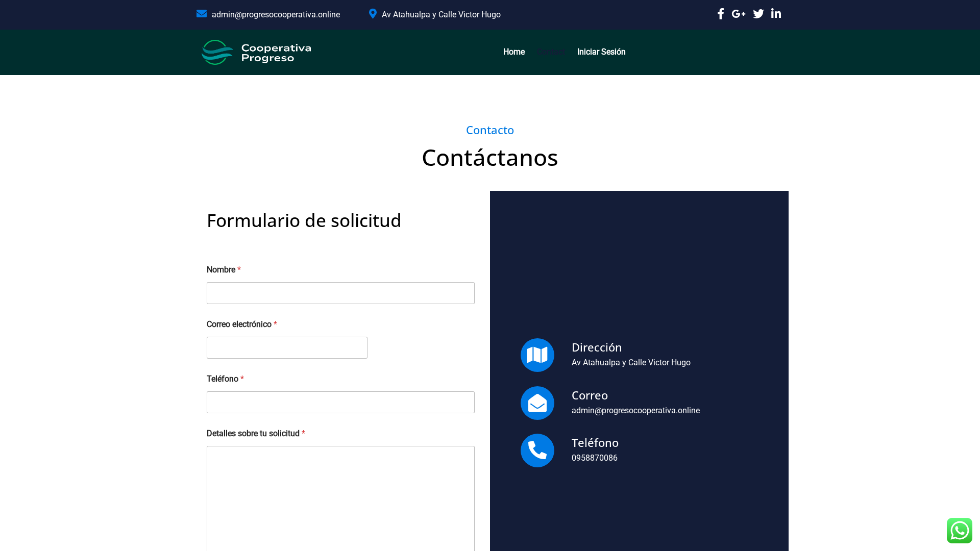Open the WhatsApp chat floating button
The width and height of the screenshot is (980, 551).
(x=959, y=531)
